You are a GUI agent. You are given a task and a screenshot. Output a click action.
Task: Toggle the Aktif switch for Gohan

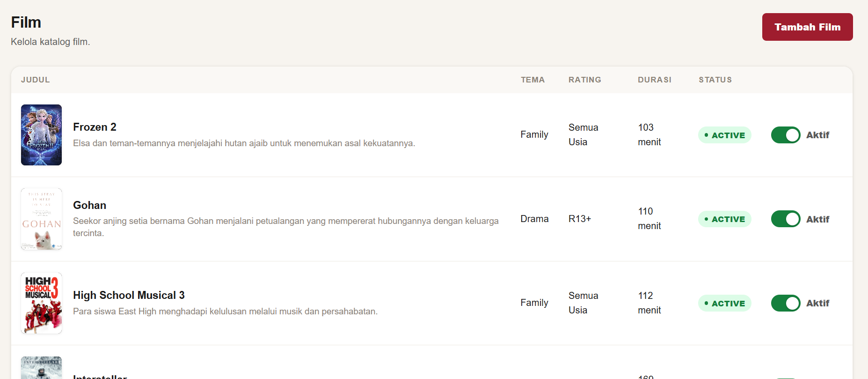click(x=786, y=219)
